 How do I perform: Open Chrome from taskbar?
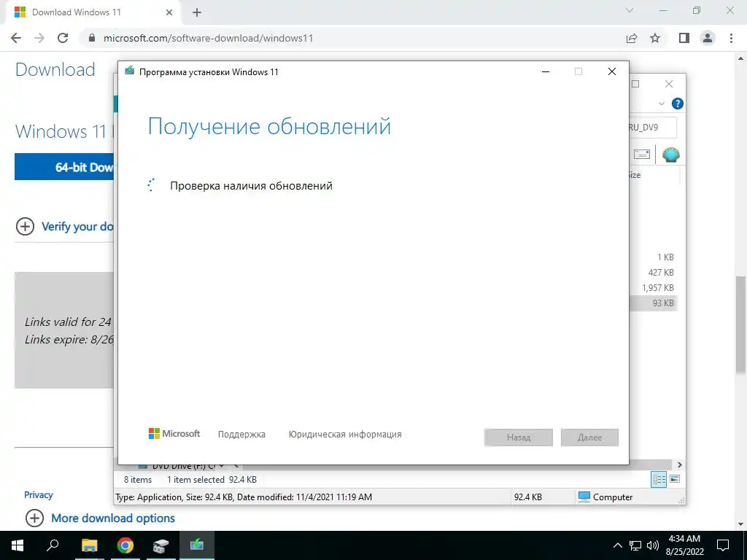pos(125,545)
